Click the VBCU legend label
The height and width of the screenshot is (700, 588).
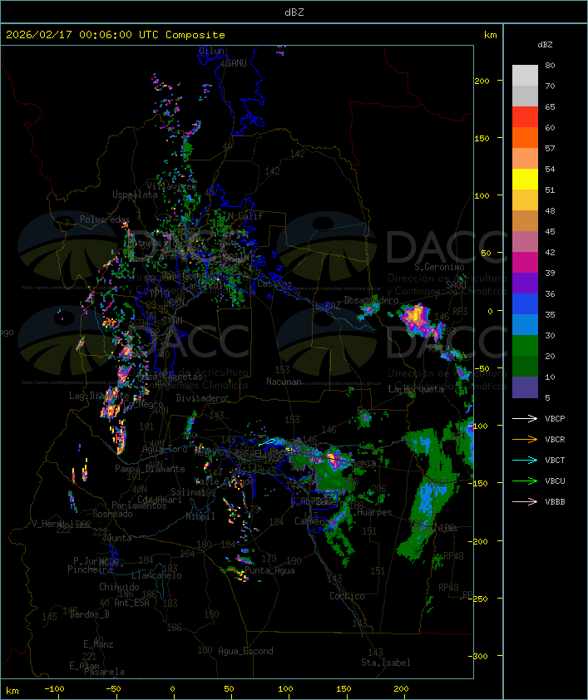(x=555, y=481)
